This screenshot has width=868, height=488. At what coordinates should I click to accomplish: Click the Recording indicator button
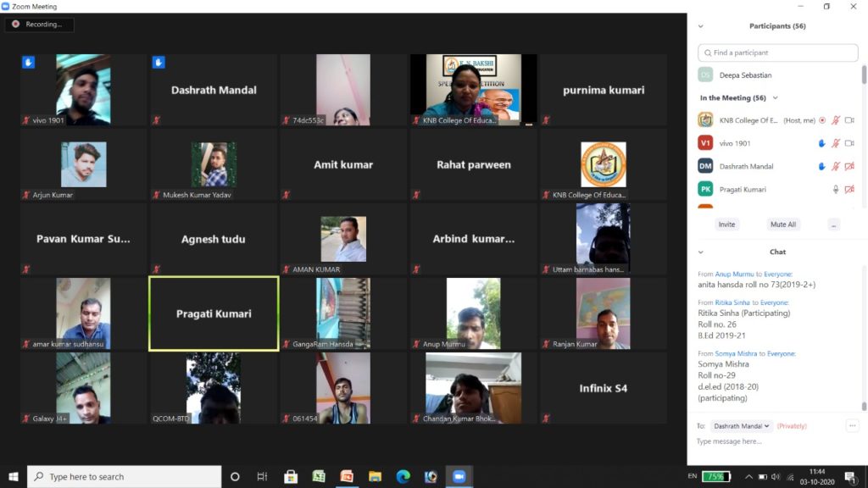[39, 25]
